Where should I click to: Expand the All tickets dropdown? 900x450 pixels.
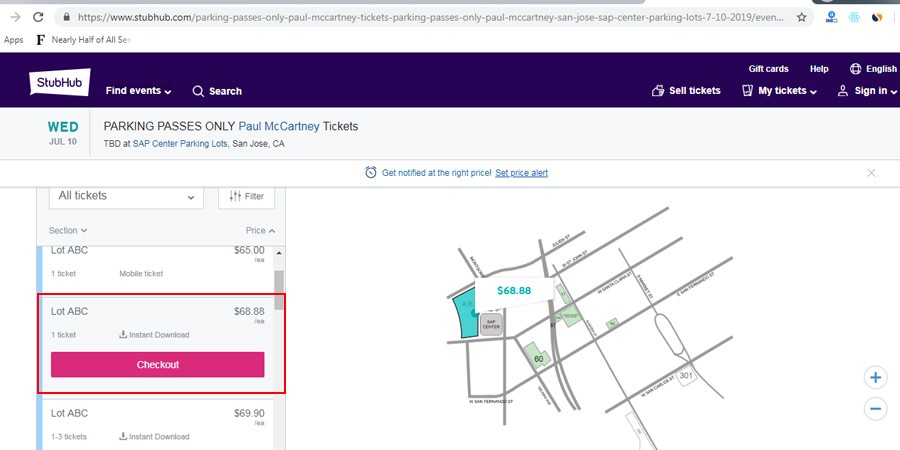pyautogui.click(x=126, y=196)
